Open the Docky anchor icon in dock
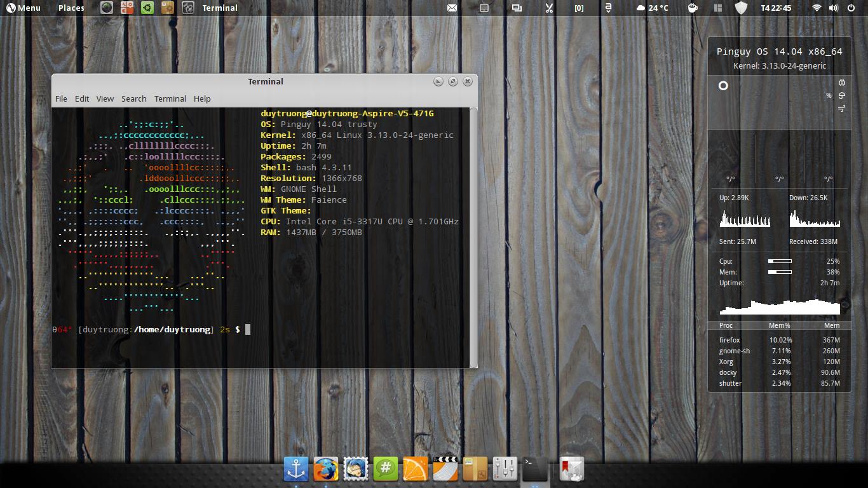This screenshot has height=488, width=868. [x=296, y=469]
